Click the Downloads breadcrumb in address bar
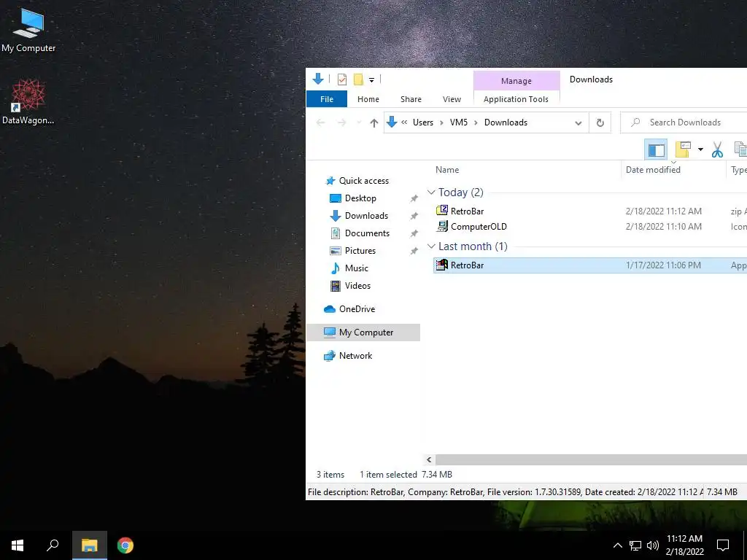Image resolution: width=747 pixels, height=560 pixels. pos(506,122)
